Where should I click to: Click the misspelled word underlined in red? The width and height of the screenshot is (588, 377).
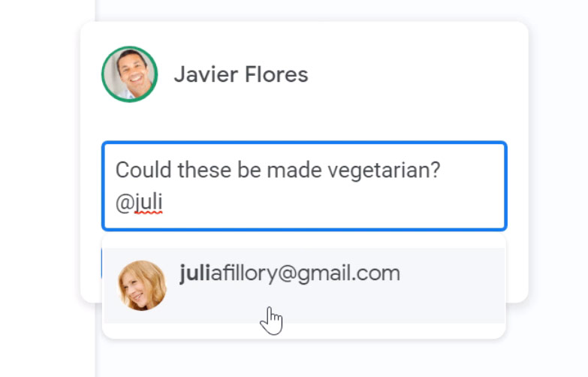tap(148, 202)
